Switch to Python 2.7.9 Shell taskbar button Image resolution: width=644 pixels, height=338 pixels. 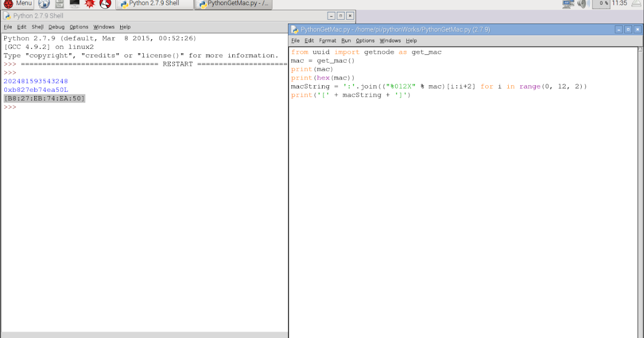[154, 4]
